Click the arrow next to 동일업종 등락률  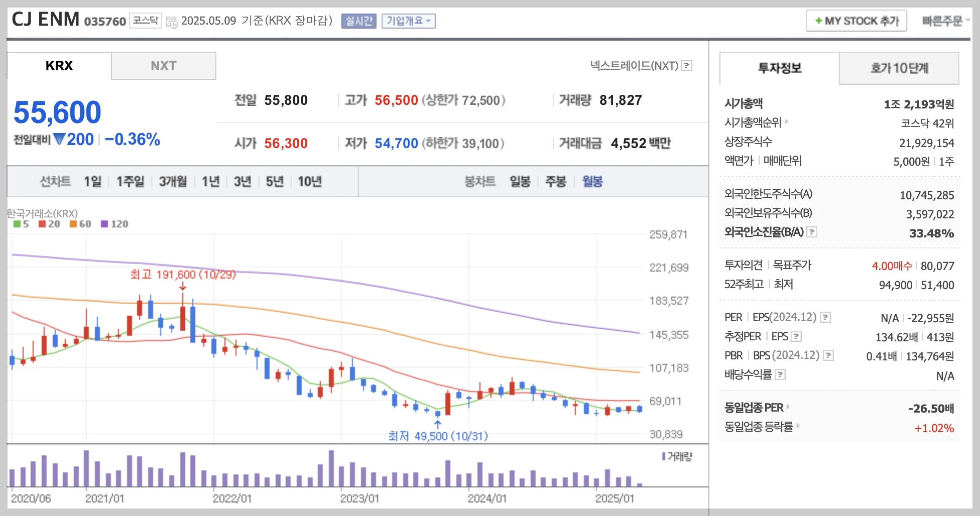pyautogui.click(x=798, y=426)
